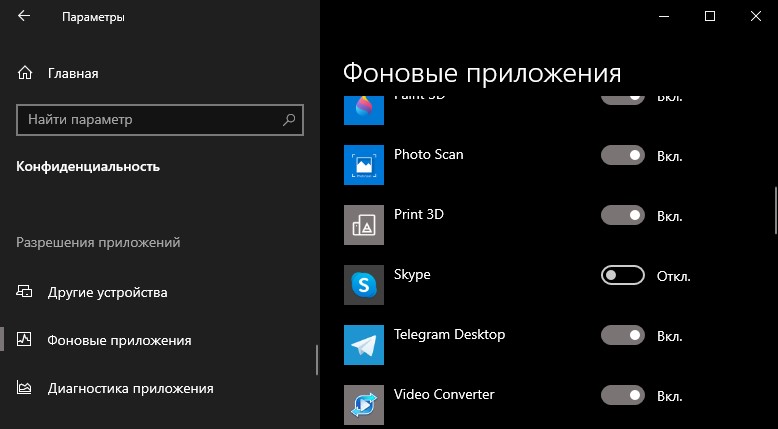778x429 pixels.
Task: Click the Paint 3D app icon
Action: [x=364, y=110]
